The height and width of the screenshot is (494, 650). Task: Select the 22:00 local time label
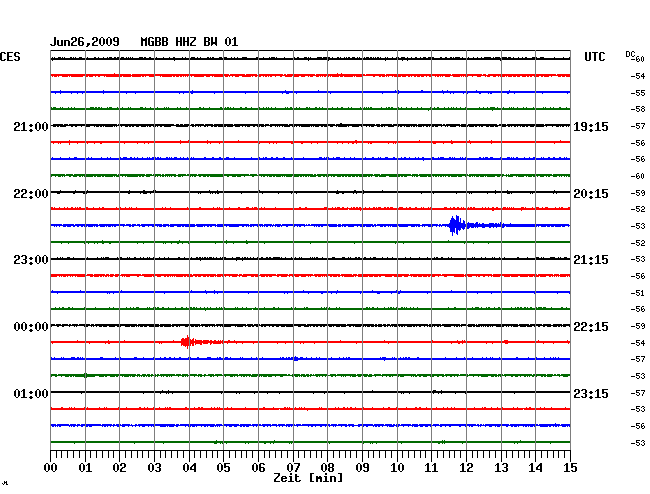(31, 194)
